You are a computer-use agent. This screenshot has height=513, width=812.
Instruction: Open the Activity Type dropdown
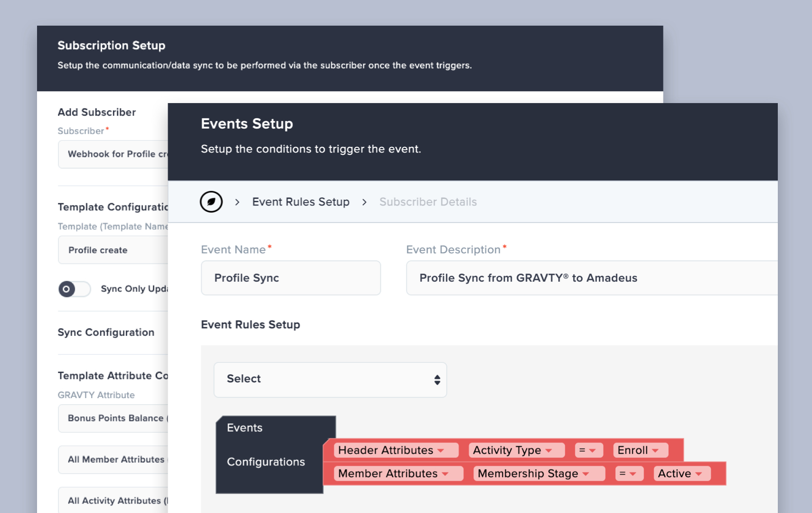coord(517,450)
